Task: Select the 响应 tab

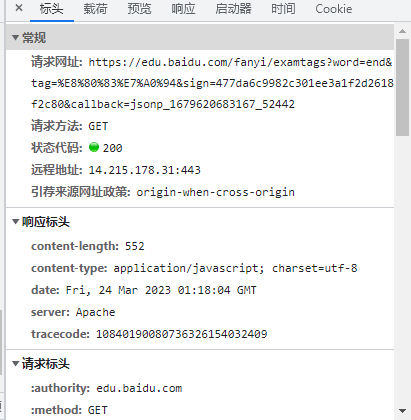Action: tap(183, 9)
